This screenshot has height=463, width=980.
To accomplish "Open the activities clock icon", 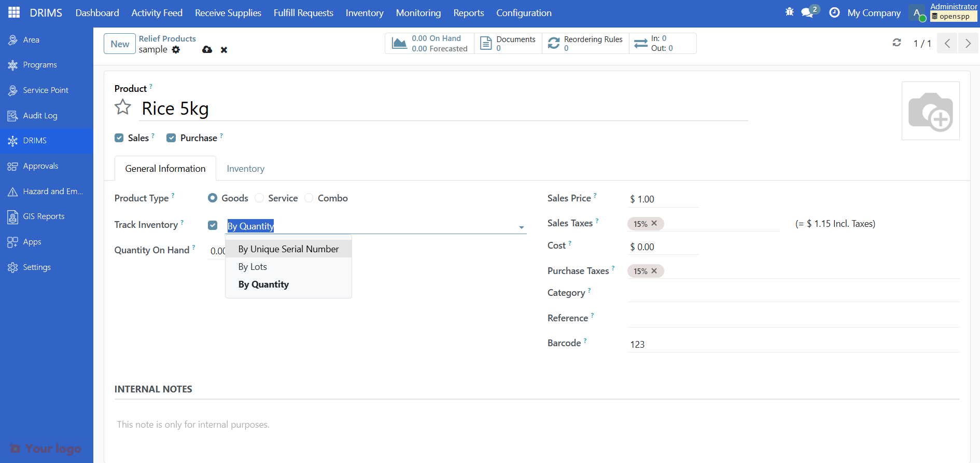I will click(x=834, y=12).
